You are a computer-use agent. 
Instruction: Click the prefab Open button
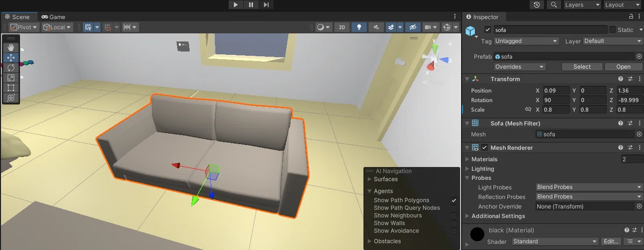pyautogui.click(x=623, y=67)
